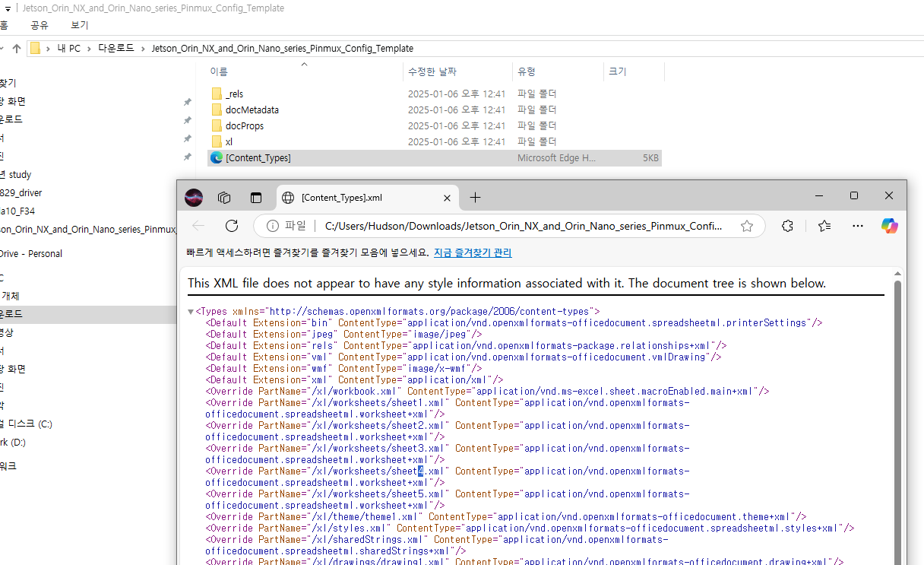Click the Edge address bar URL

click(524, 226)
